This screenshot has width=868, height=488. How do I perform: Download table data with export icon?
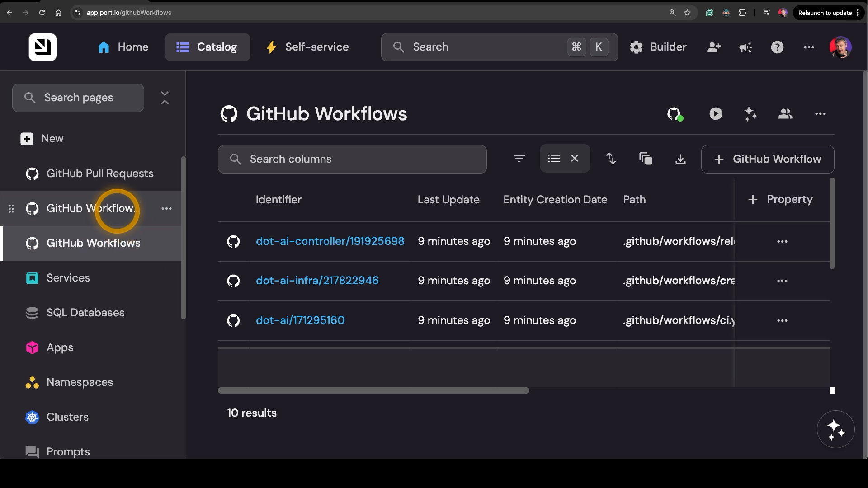(680, 159)
